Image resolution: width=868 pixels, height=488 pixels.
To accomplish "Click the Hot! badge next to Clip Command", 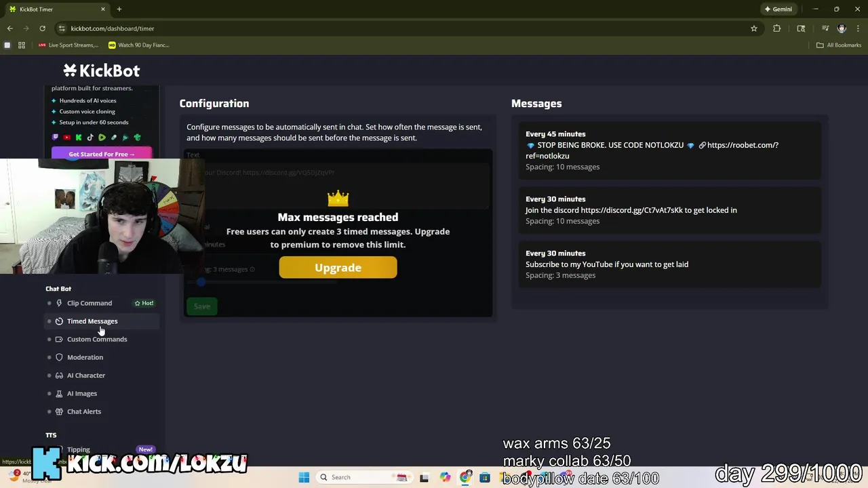I will tap(144, 303).
